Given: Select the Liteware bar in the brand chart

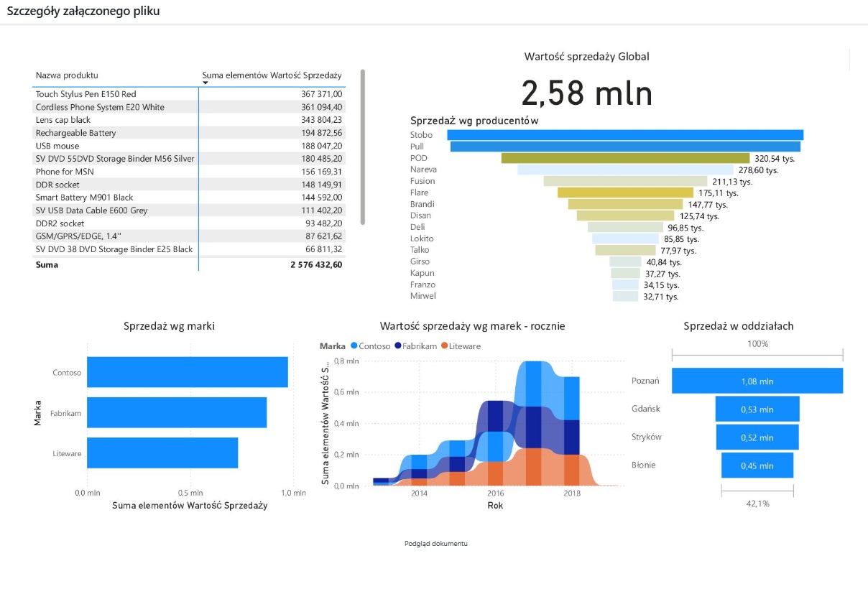Looking at the screenshot, I should point(162,453).
